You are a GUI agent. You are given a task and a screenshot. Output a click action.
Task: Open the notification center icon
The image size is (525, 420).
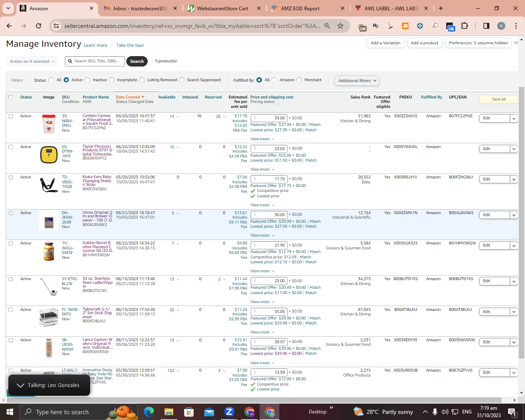click(512, 412)
